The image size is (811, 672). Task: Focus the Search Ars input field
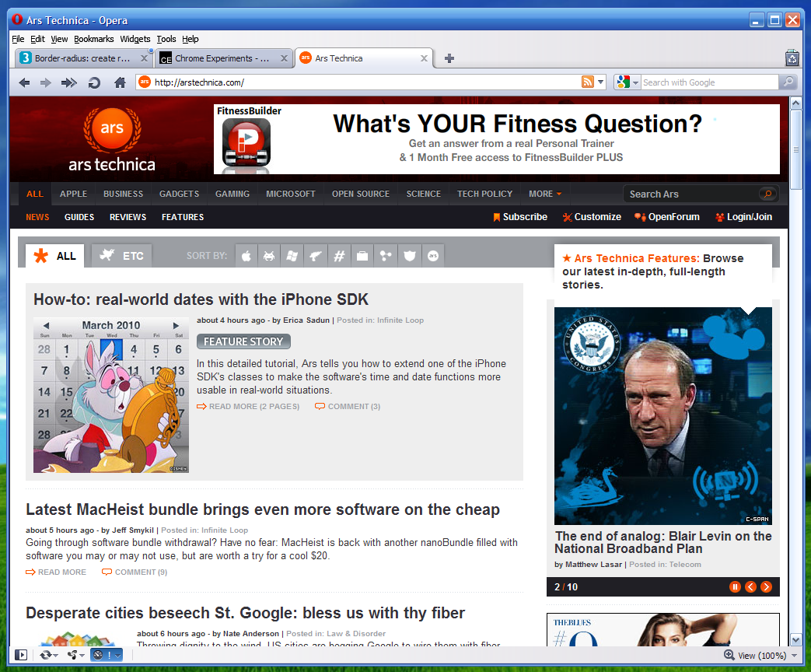click(692, 194)
